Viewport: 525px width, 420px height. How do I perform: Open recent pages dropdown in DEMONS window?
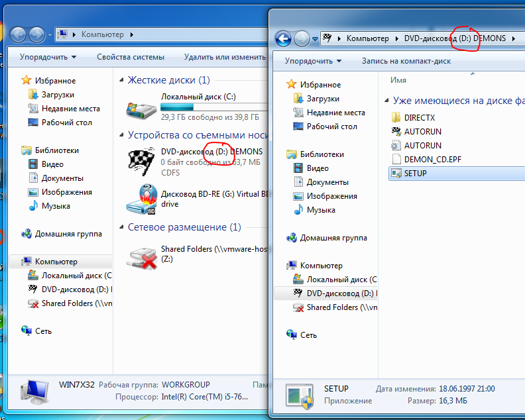[x=315, y=39]
